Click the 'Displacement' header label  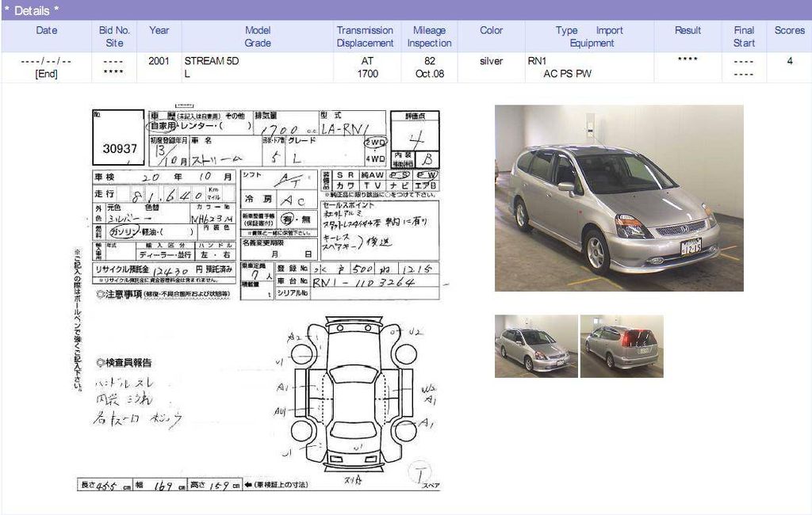[365, 43]
